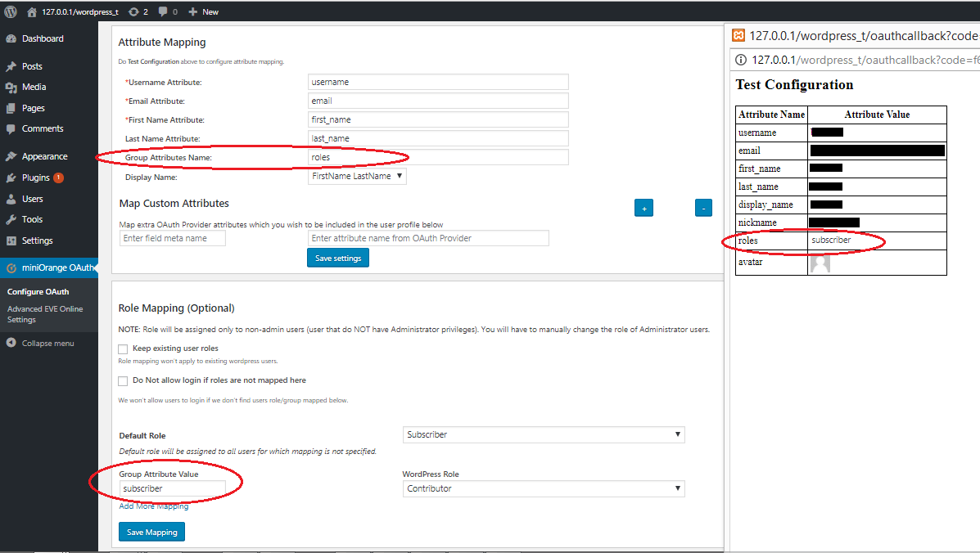Click the popup address bar URL
This screenshot has width=980, height=553.
pos(865,60)
